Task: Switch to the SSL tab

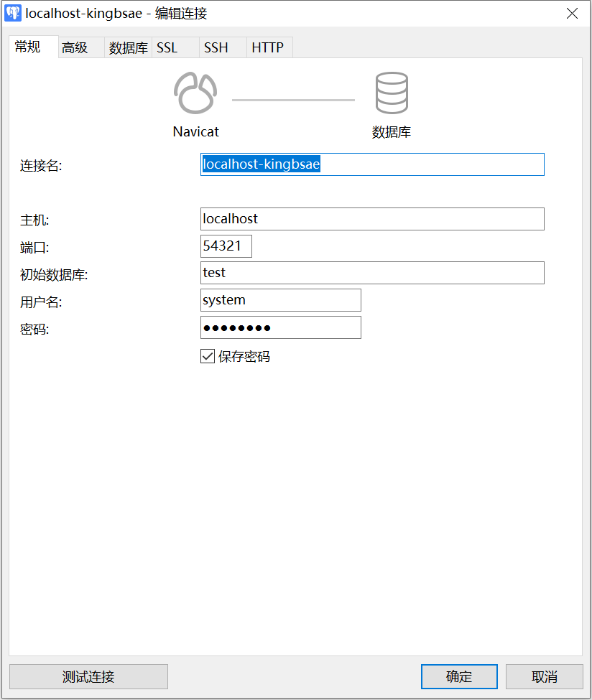Action: tap(175, 47)
